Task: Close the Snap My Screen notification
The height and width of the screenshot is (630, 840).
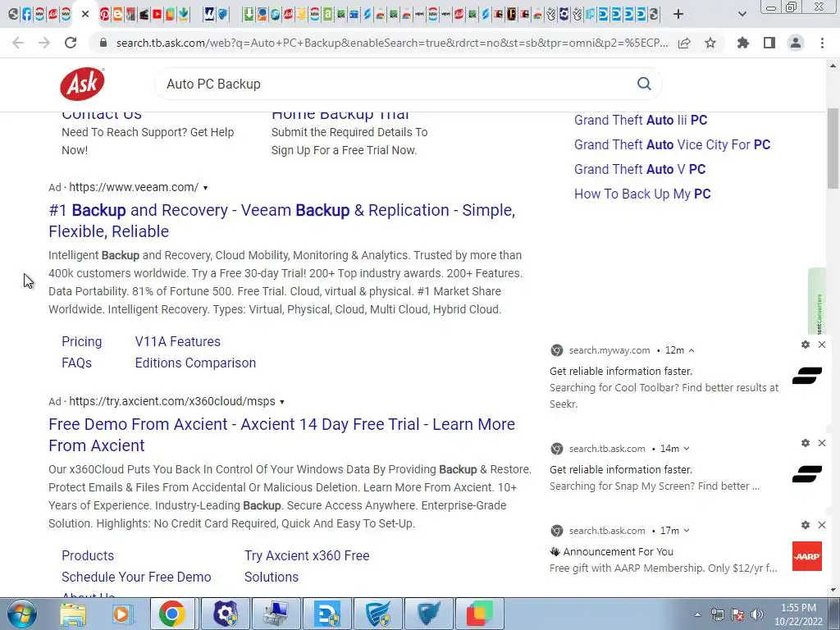Action: pyautogui.click(x=822, y=443)
